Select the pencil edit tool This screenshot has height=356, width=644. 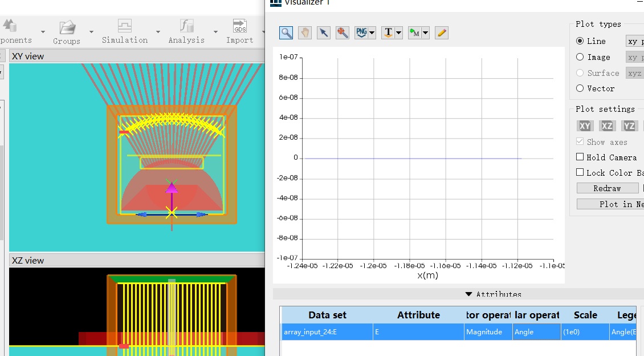pyautogui.click(x=442, y=33)
